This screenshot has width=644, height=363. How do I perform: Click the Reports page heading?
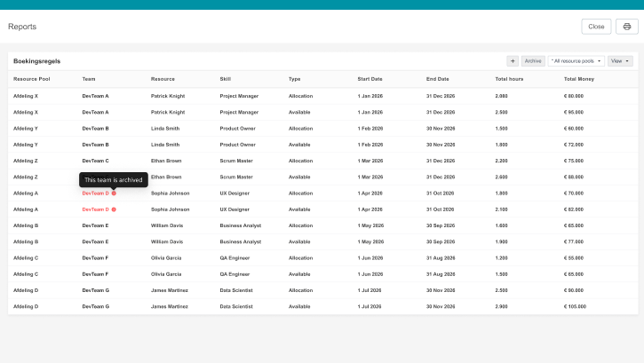point(22,27)
